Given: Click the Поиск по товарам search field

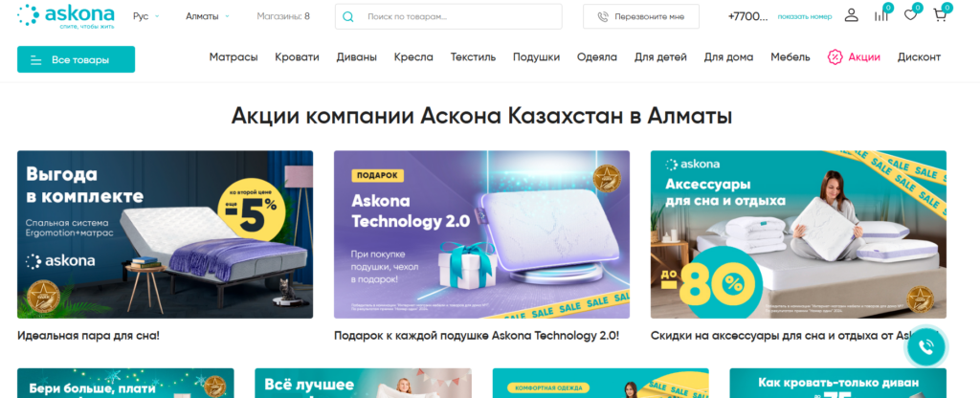Looking at the screenshot, I should 448,17.
